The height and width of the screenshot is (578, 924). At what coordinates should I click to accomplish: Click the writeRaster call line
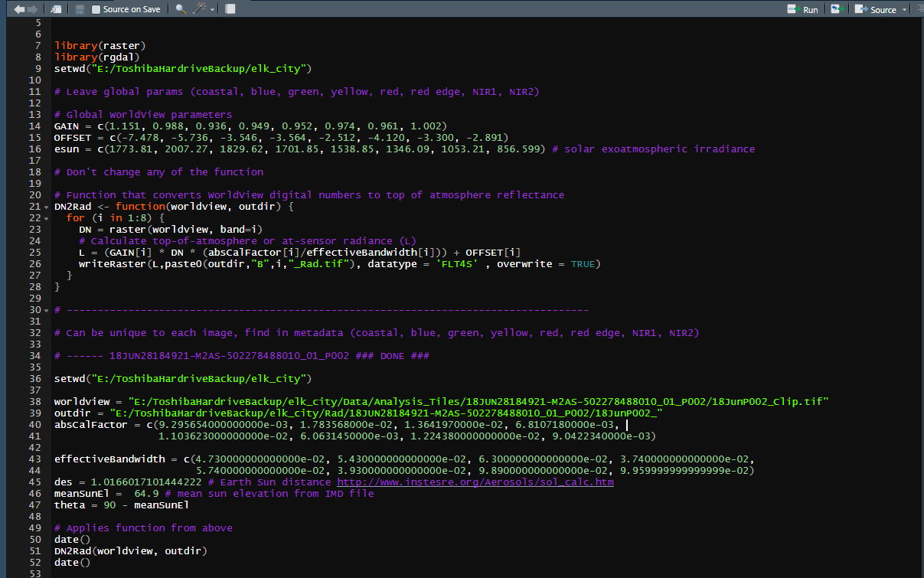click(x=339, y=264)
